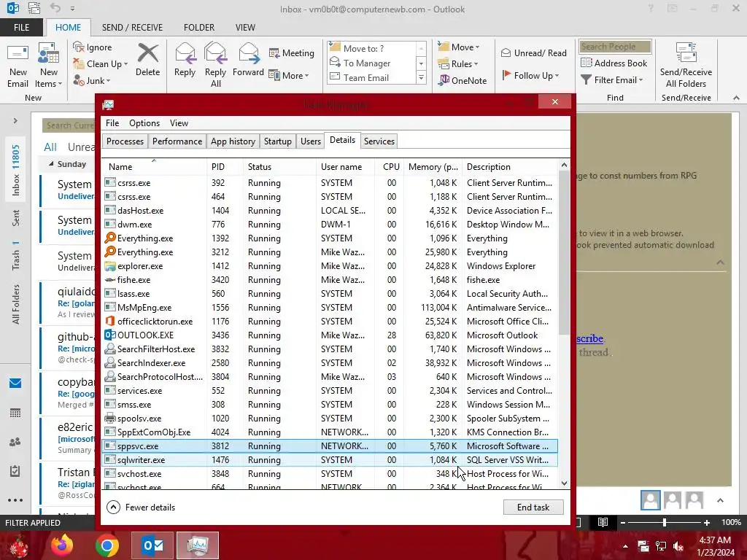The image size is (747, 560).
Task: Click the Reply icon
Action: point(185,60)
